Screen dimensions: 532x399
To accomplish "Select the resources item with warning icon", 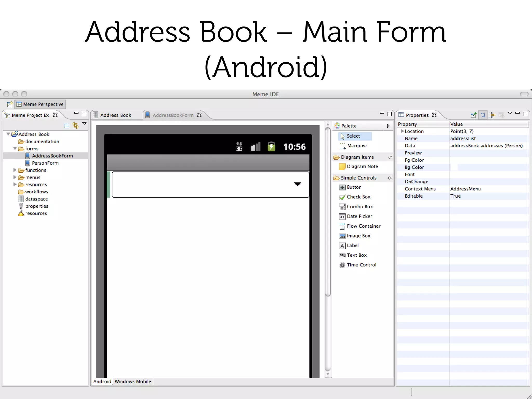I will pos(32,213).
